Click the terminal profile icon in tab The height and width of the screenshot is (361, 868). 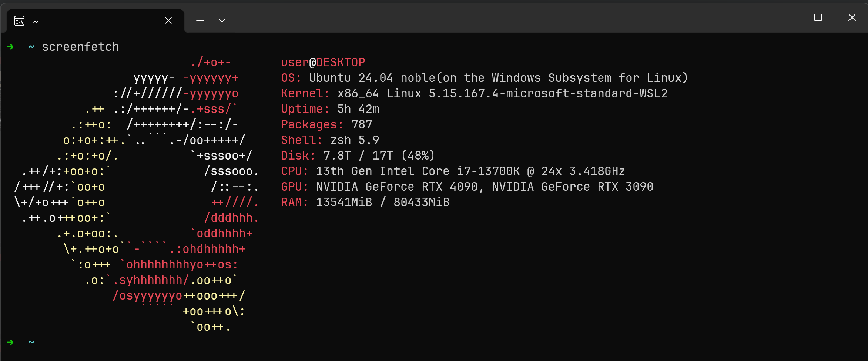click(x=19, y=21)
